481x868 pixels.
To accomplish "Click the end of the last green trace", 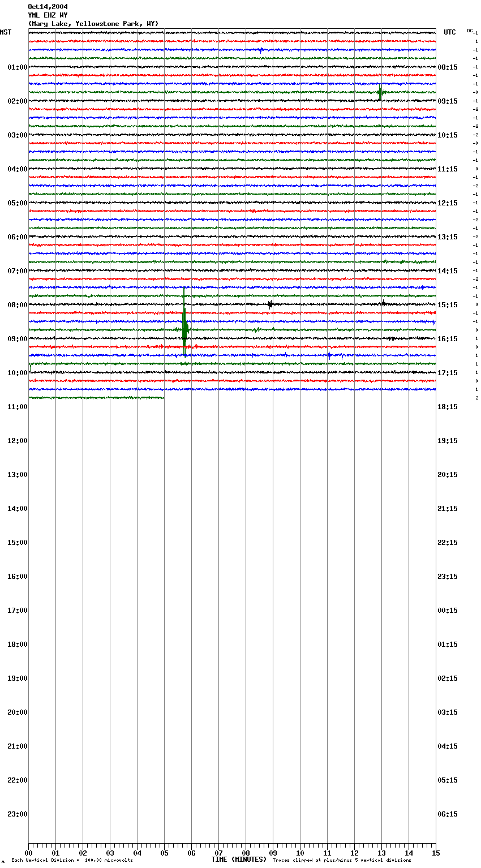I will [x=164, y=398].
